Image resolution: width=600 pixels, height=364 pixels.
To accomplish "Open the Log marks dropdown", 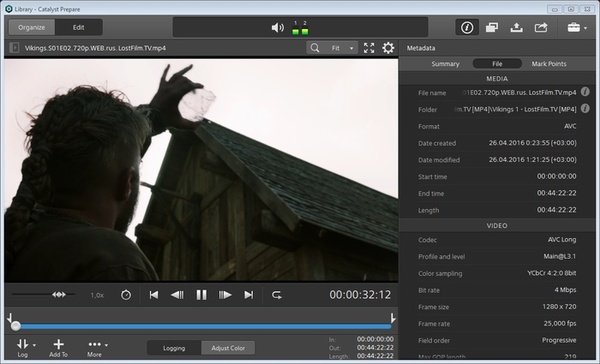I will pyautogui.click(x=26, y=348).
